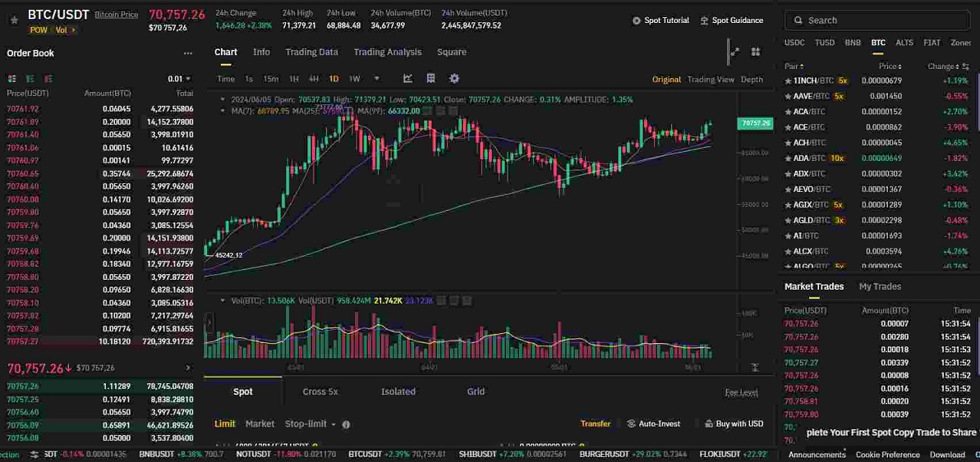Open chart settings gear icon
The width and height of the screenshot is (980, 462).
(454, 79)
